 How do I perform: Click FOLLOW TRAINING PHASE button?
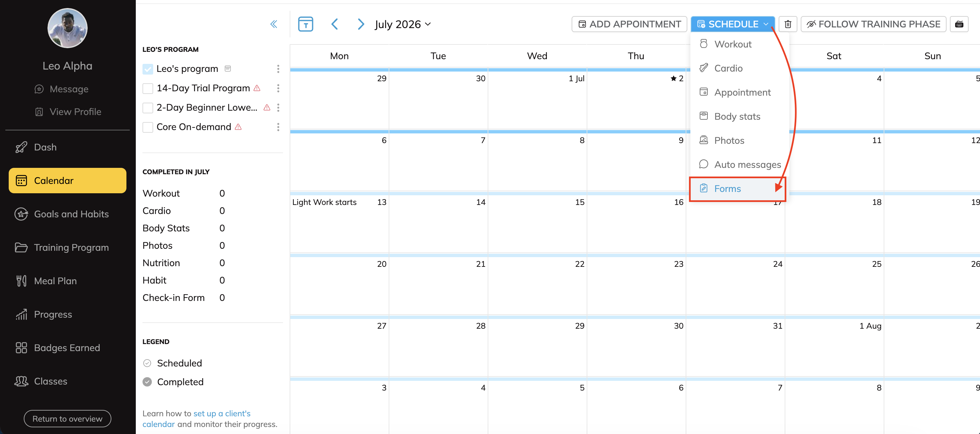[874, 24]
